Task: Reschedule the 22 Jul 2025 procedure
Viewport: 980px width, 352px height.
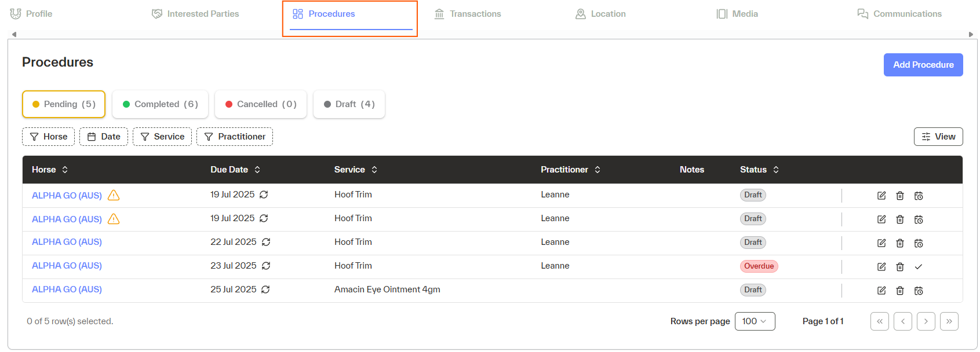Action: pos(919,243)
